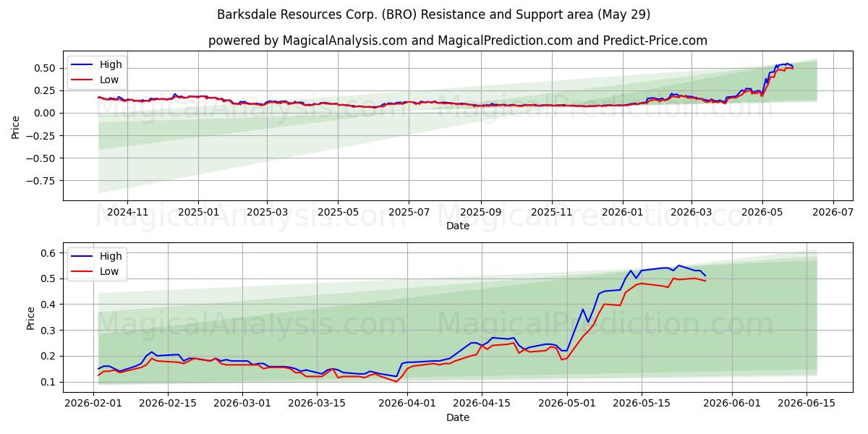This screenshot has width=868, height=434.
Task: Click the 2025-07 date tick label
Action: (409, 213)
